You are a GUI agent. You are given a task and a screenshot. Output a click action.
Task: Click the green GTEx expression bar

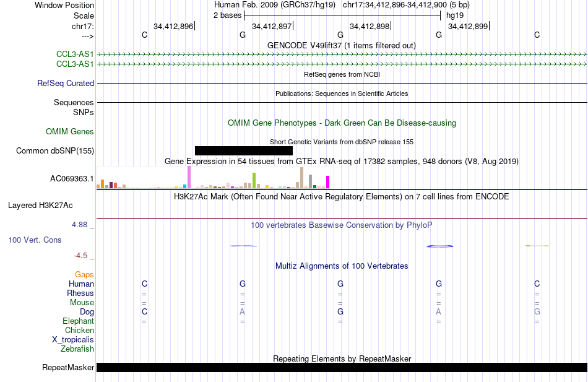(254, 181)
